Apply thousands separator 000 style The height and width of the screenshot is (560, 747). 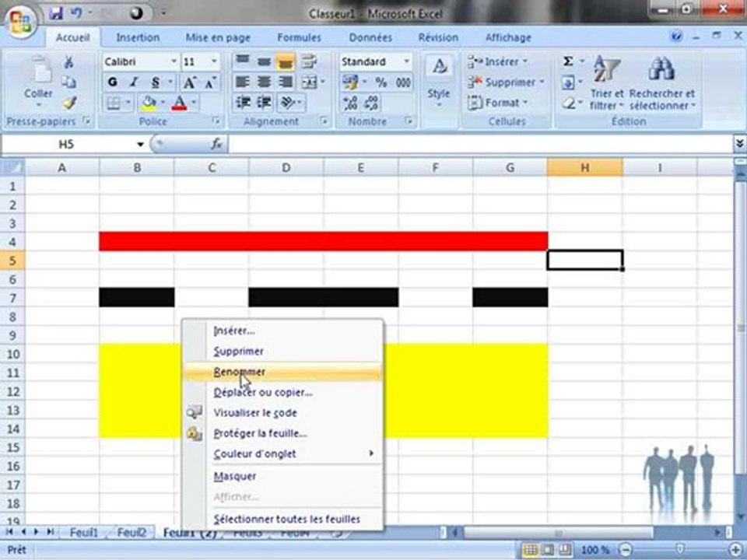point(403,82)
